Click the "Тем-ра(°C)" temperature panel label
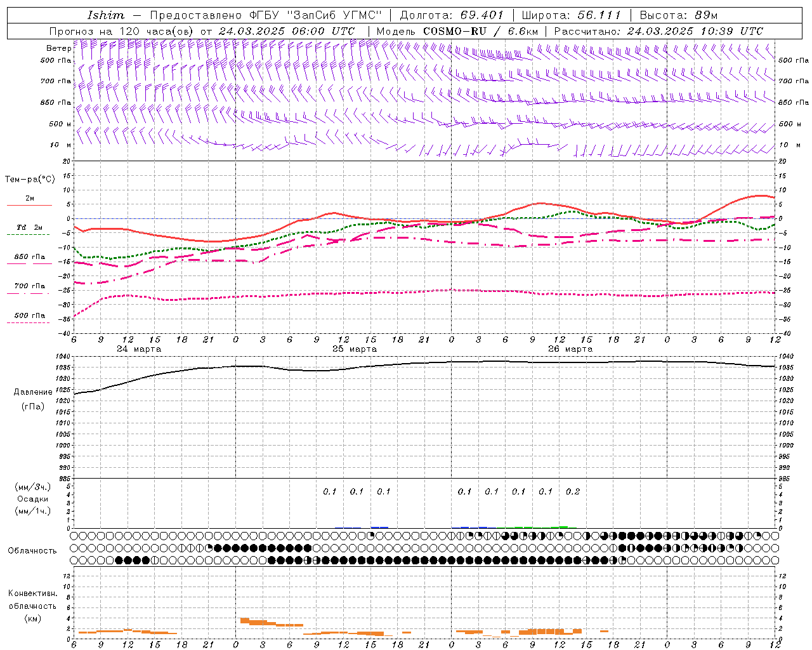 pos(30,180)
